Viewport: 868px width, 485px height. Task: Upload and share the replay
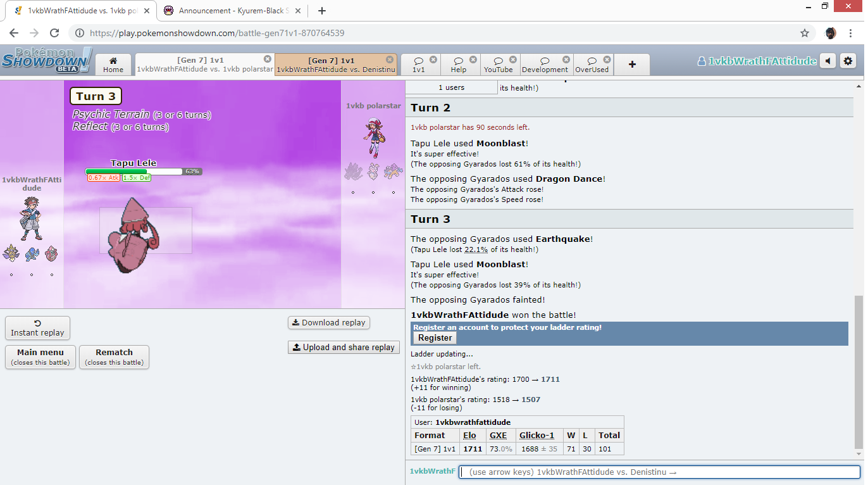[x=344, y=347]
